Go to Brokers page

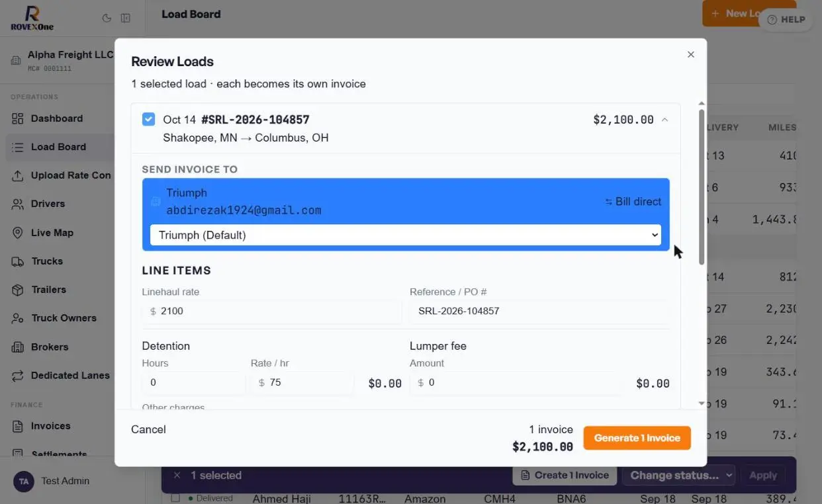[50, 347]
